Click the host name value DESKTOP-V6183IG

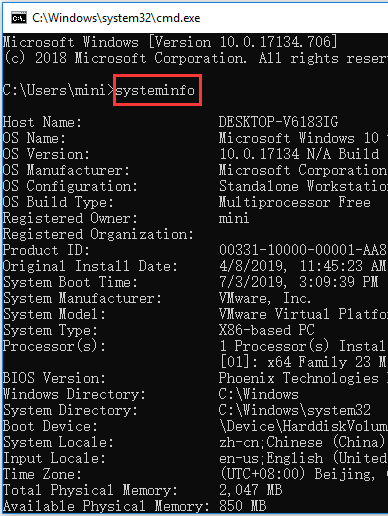(x=278, y=122)
